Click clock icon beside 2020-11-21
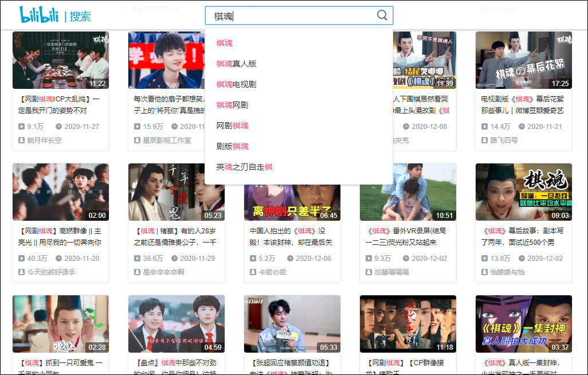Screen dimensions: 588x375 tap(522, 127)
